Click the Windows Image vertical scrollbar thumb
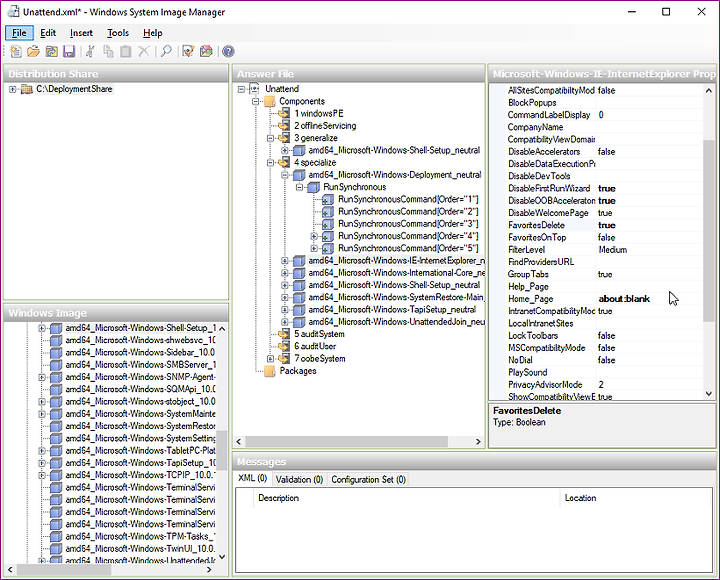Image resolution: width=720 pixels, height=580 pixels. (x=222, y=450)
